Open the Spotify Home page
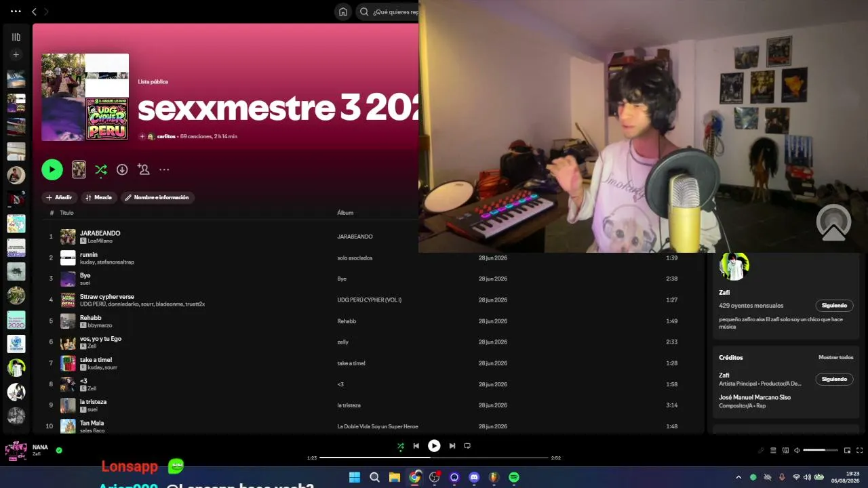868x488 pixels. tap(343, 12)
